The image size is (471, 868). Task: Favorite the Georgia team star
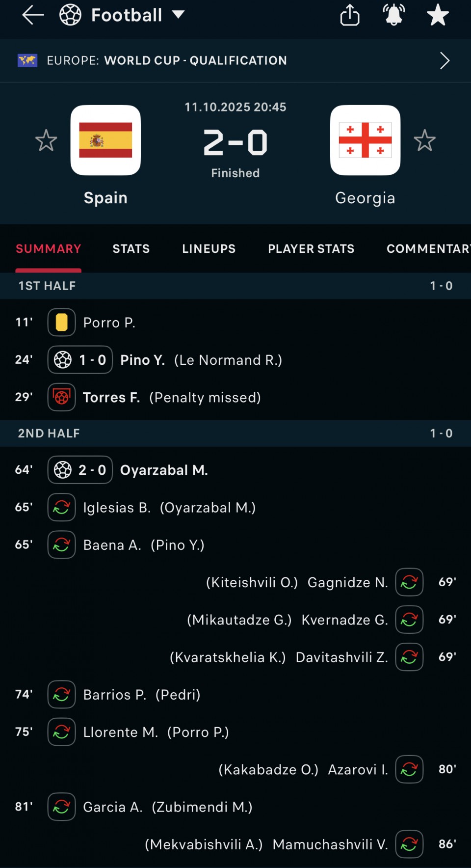(x=424, y=141)
